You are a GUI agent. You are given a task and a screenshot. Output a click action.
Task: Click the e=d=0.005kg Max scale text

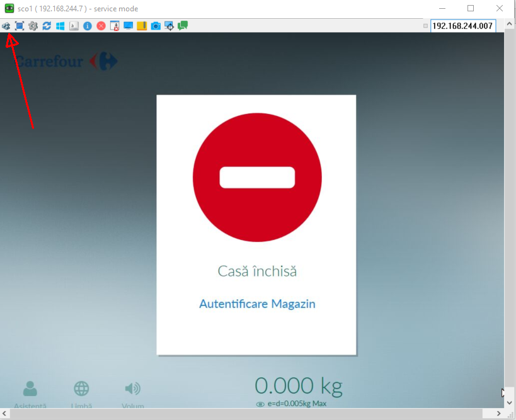point(297,404)
